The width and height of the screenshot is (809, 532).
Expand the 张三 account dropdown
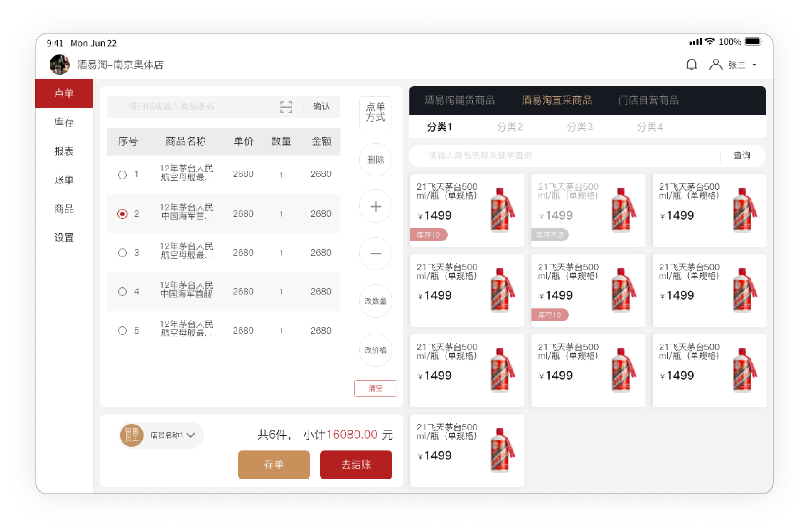point(754,65)
